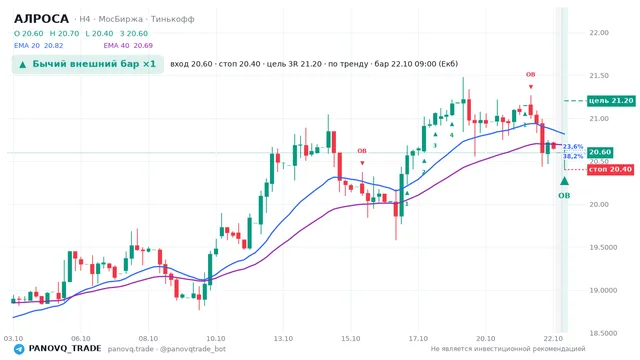Click the 22.10 date axis label
The width and height of the screenshot is (640, 360).
(x=553, y=339)
